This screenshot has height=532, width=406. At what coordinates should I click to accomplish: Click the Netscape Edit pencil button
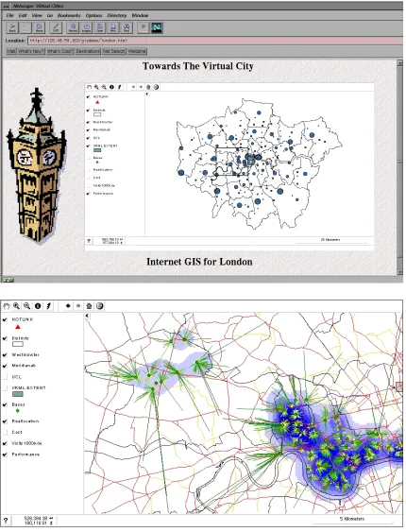coord(56,27)
